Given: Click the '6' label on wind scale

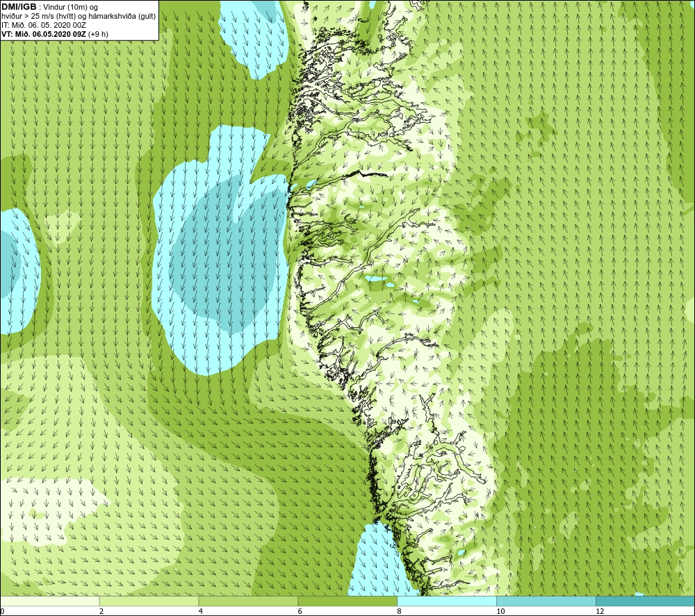Looking at the screenshot, I should [x=300, y=612].
